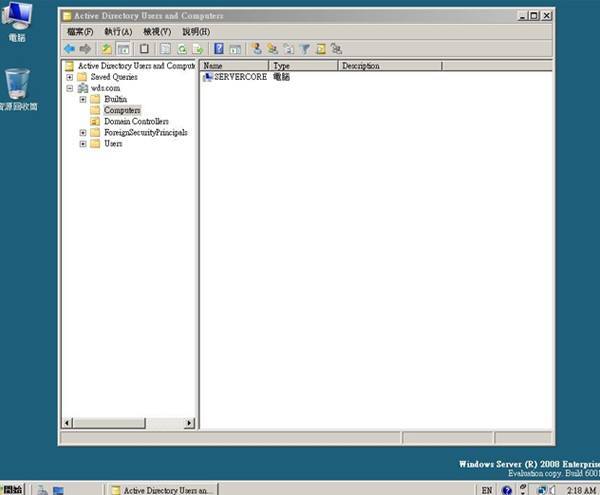Click the Export list toolbar icon
Viewport: 600px width, 495px height.
198,48
